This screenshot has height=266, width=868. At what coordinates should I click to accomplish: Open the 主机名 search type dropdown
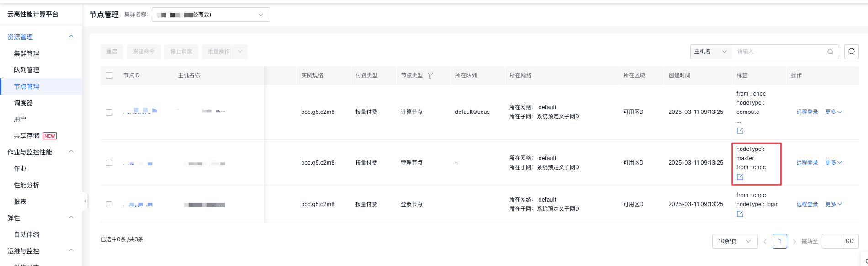click(711, 52)
